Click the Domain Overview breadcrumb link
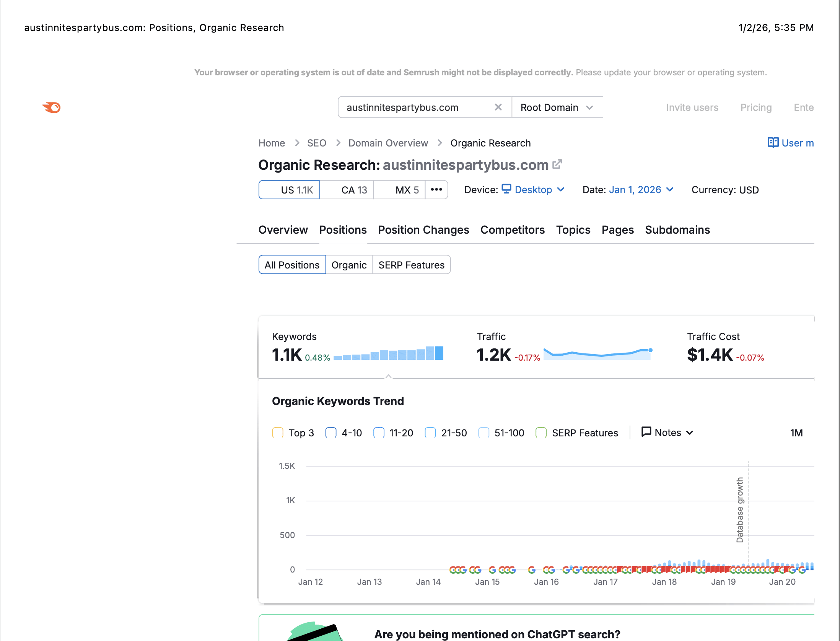Image resolution: width=840 pixels, height=641 pixels. (x=388, y=143)
